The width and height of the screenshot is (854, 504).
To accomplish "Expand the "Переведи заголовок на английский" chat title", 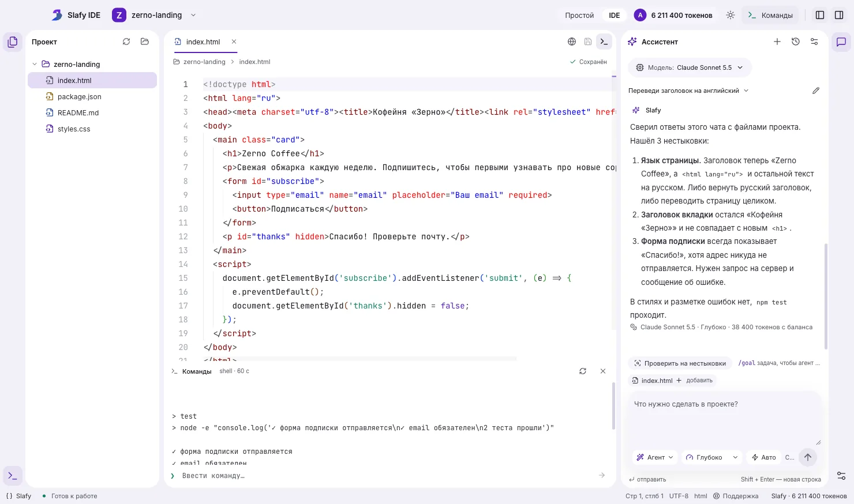I will 688,91.
